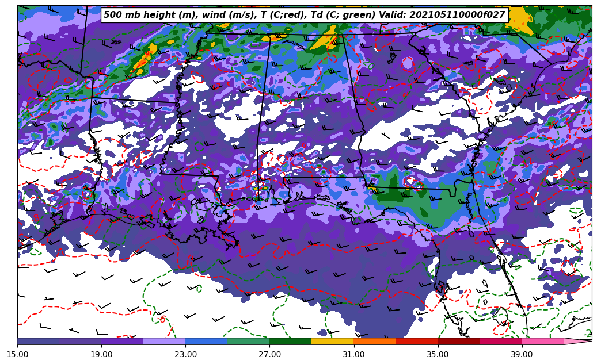
Task: Click the green -2 contour label at right edge
Action: click(x=587, y=334)
